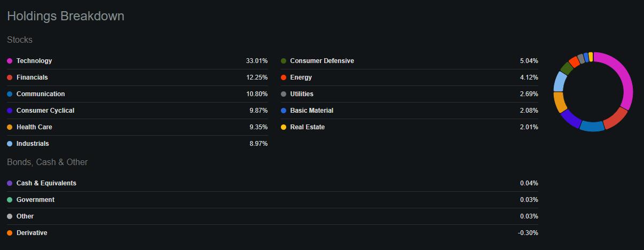The height and width of the screenshot is (250, 644).
Task: Click the yellow Real Estate dot
Action: coord(284,127)
